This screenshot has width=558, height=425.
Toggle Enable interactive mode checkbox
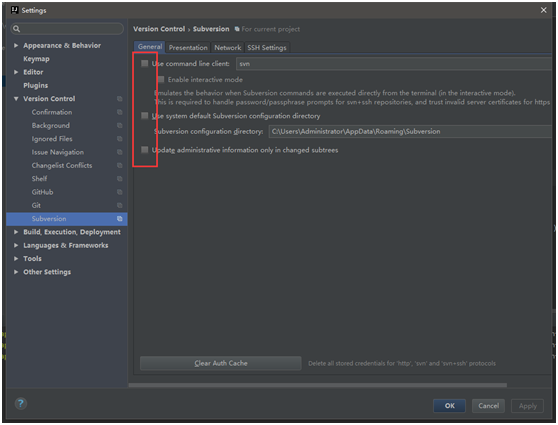(161, 79)
